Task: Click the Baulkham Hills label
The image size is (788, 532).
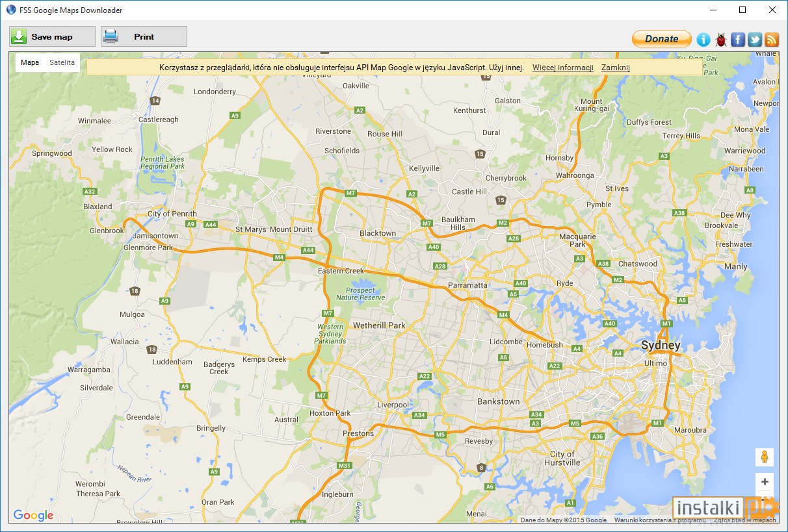Action: [458, 223]
